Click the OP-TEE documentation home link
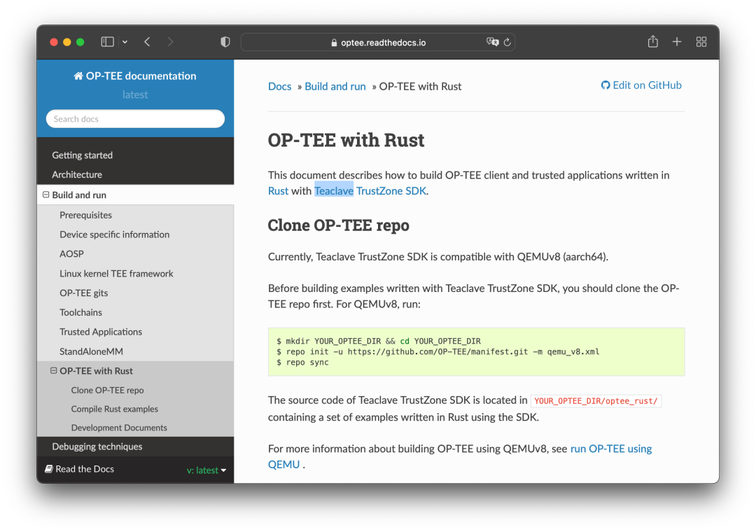Image resolution: width=756 pixels, height=532 pixels. (135, 76)
